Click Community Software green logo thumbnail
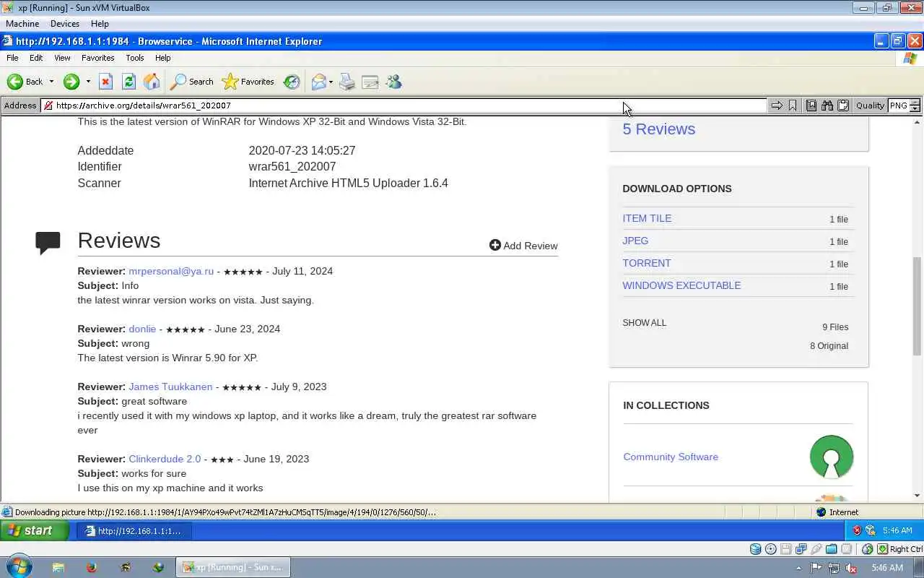Screen dimensions: 924x578 (x=832, y=457)
